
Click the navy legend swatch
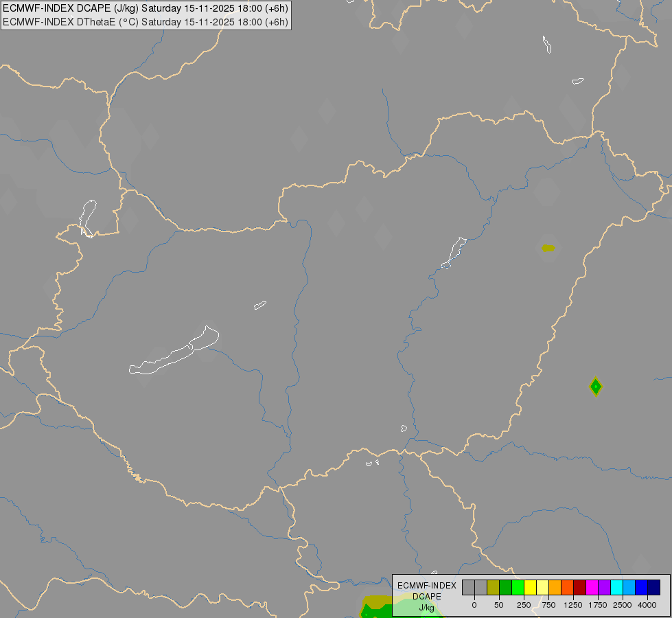(x=654, y=588)
